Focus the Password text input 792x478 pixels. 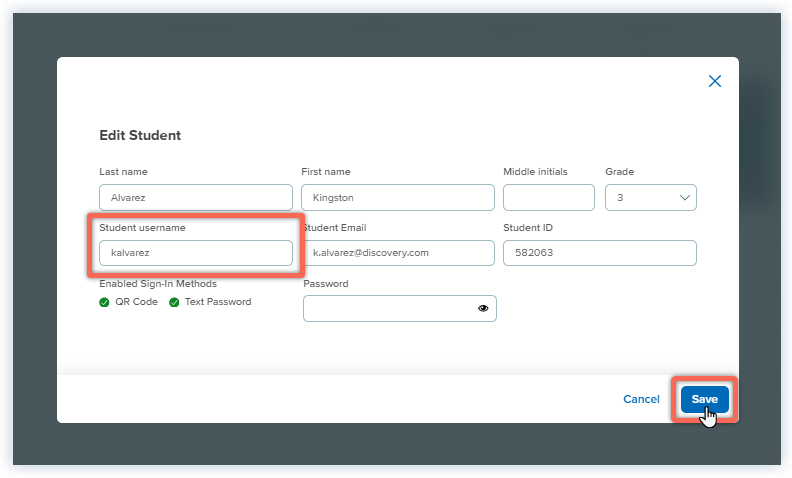tap(388, 309)
